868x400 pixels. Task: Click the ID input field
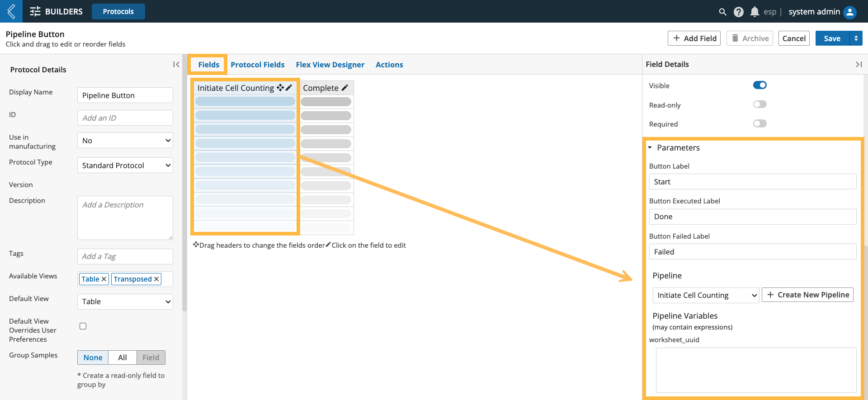tap(125, 118)
